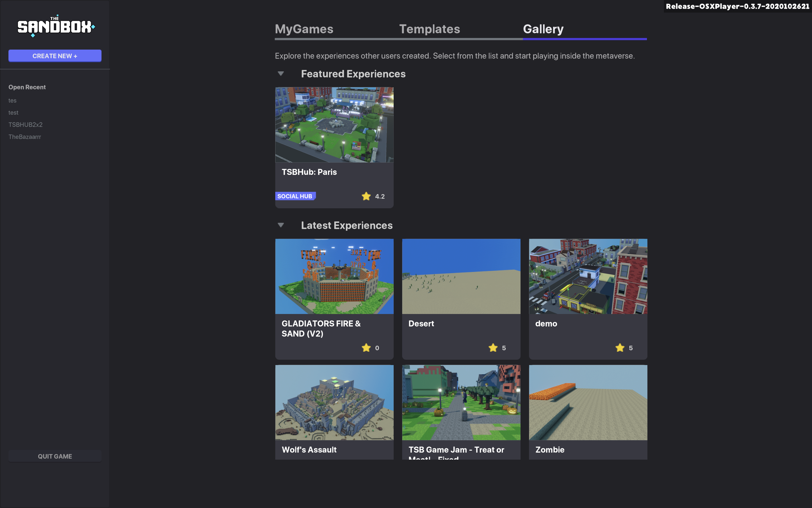The image size is (812, 508).
Task: Click the 4.2 rating value
Action: 380,196
